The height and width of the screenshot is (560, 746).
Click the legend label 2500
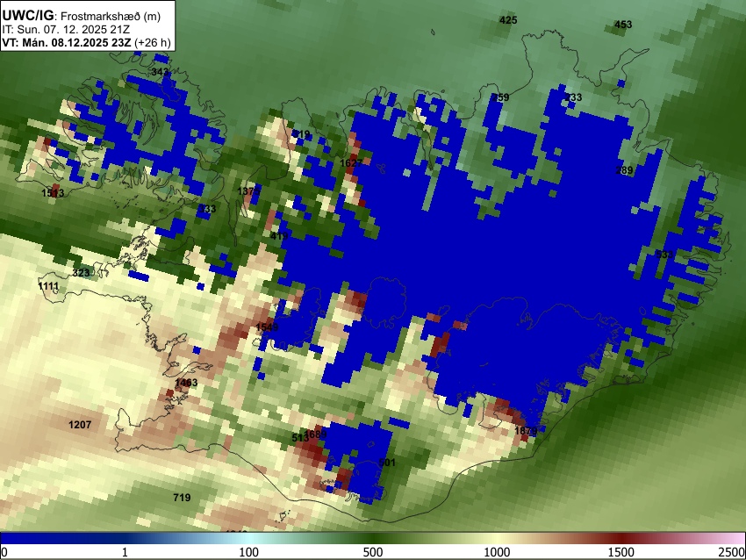pos(732,552)
